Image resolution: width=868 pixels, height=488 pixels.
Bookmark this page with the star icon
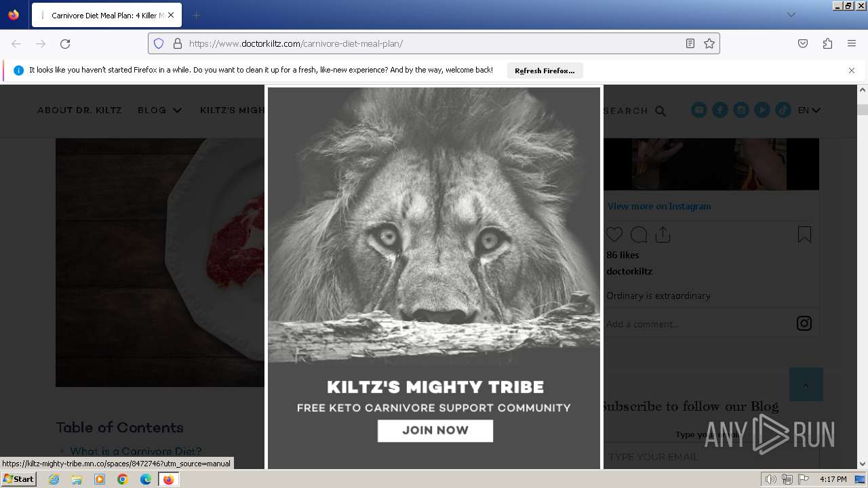click(709, 43)
